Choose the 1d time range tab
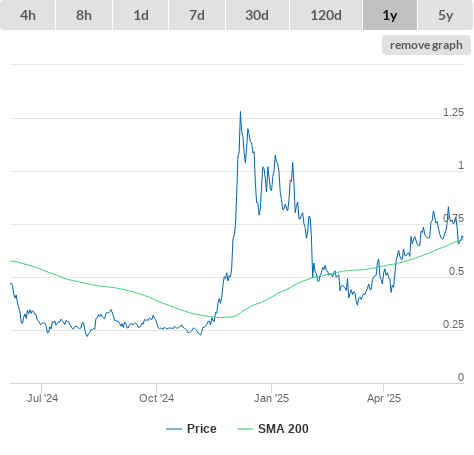The image size is (474, 455). pyautogui.click(x=141, y=15)
